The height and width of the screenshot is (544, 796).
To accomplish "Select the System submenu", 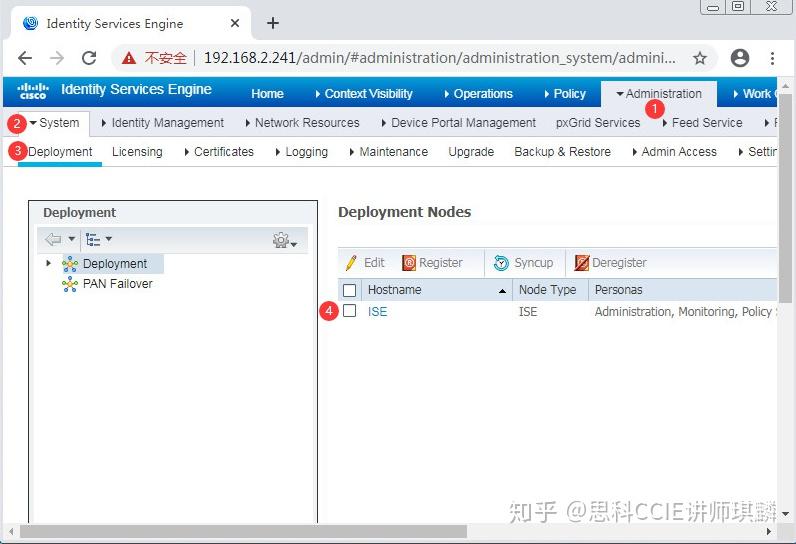I will 55,123.
